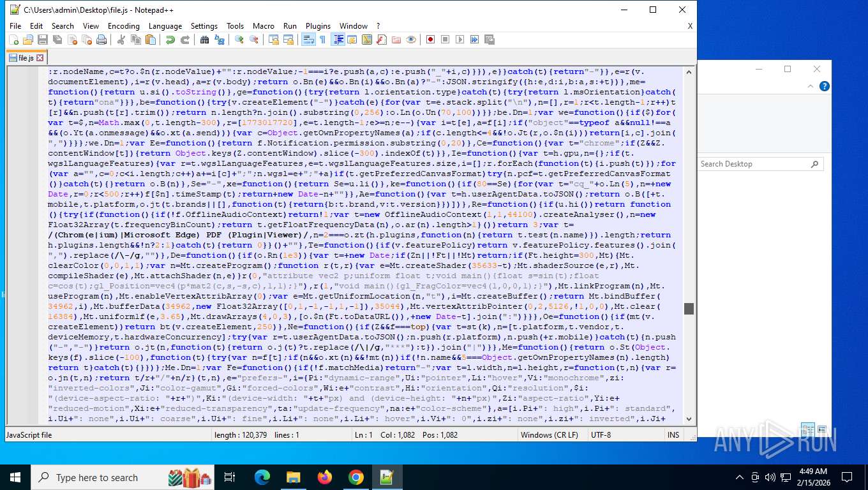This screenshot has width=868, height=490.
Task: Toggle show all characters pilcrow icon
Action: click(323, 40)
